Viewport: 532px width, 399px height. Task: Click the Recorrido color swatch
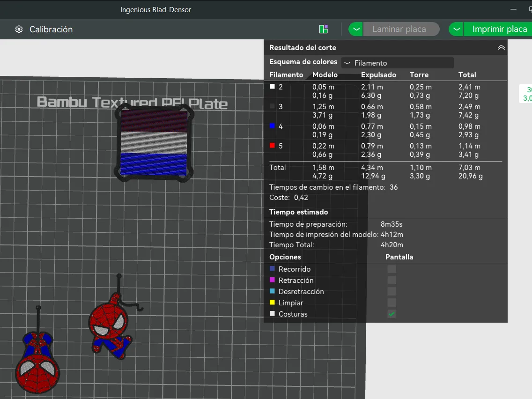[x=272, y=269]
